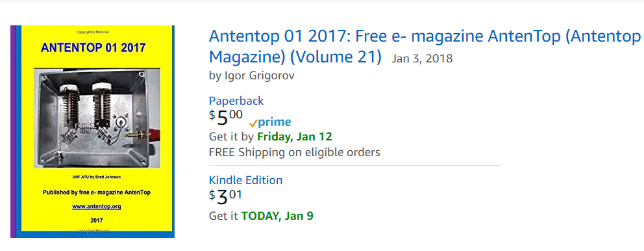Click the blue 'prime' logo text

click(275, 122)
